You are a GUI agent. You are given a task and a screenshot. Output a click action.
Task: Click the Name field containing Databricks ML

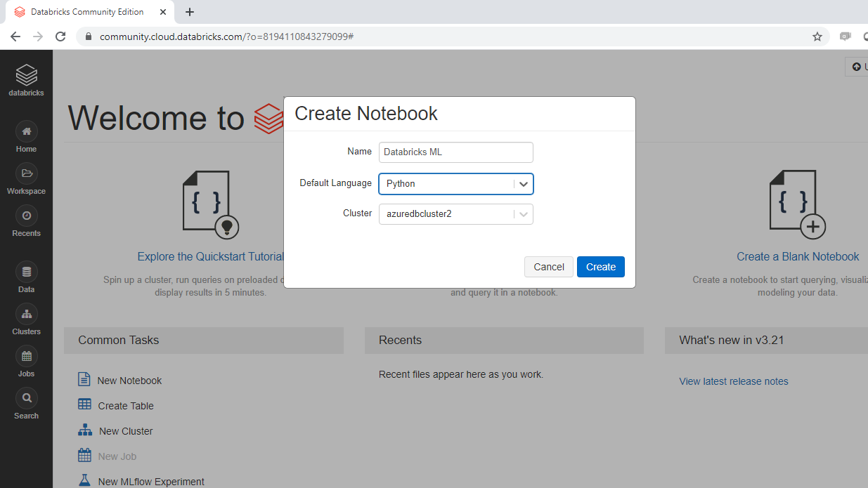456,152
